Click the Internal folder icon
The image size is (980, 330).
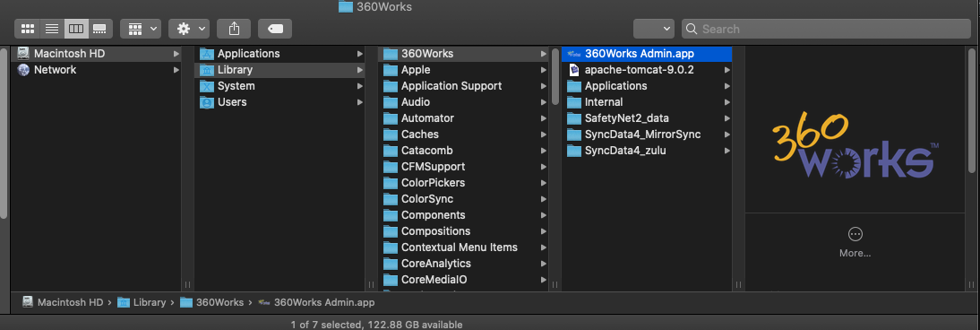(x=573, y=103)
